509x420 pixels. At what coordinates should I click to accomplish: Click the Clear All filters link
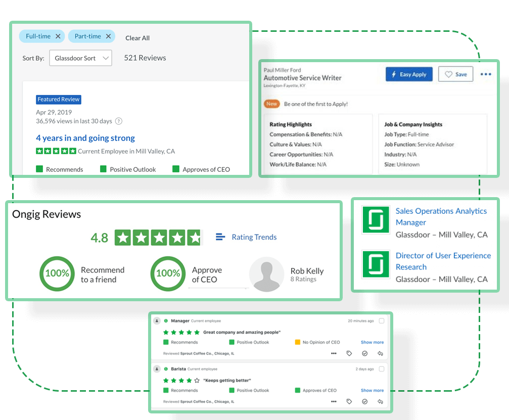(x=137, y=38)
